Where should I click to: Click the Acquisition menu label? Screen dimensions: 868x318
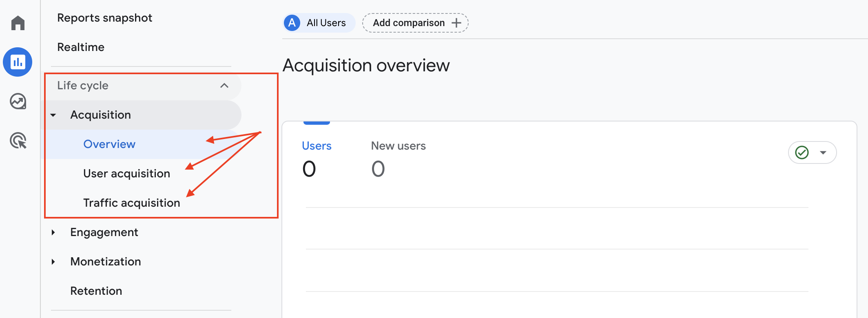point(100,115)
